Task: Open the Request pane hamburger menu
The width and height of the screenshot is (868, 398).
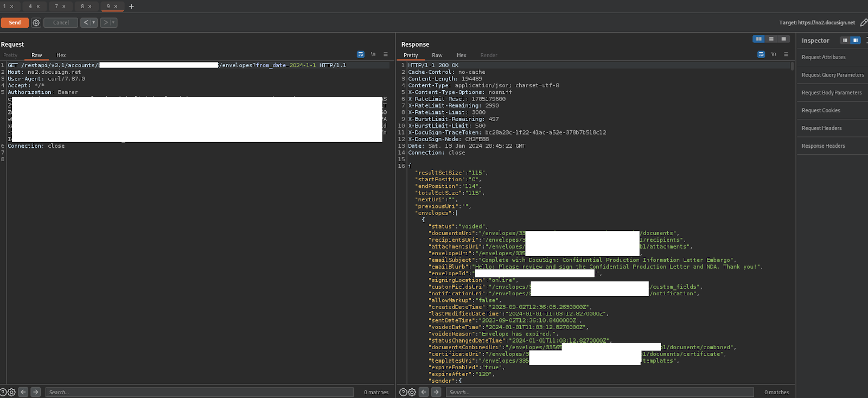Action: click(386, 54)
